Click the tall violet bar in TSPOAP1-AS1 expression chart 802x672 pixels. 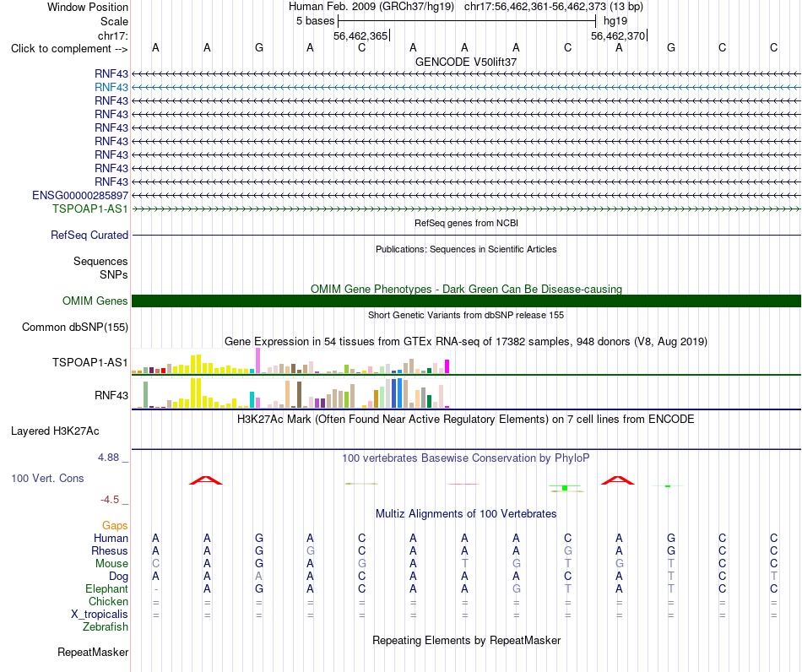(257, 360)
